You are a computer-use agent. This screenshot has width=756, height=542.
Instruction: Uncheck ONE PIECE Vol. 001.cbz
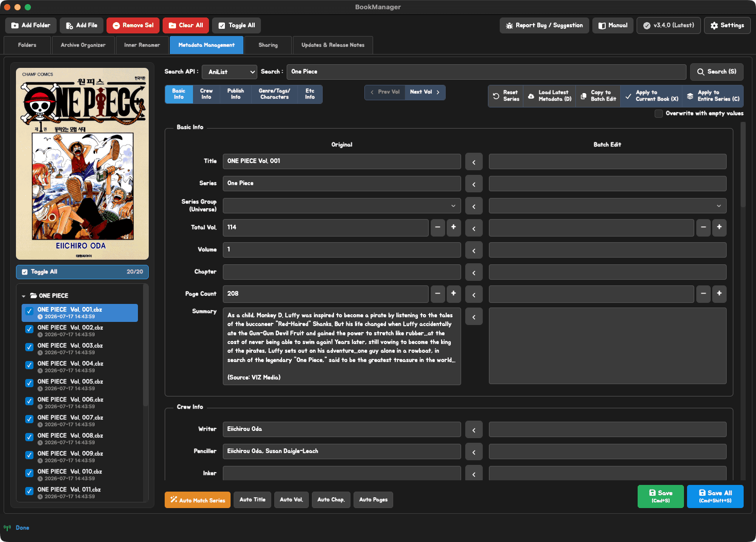point(29,312)
